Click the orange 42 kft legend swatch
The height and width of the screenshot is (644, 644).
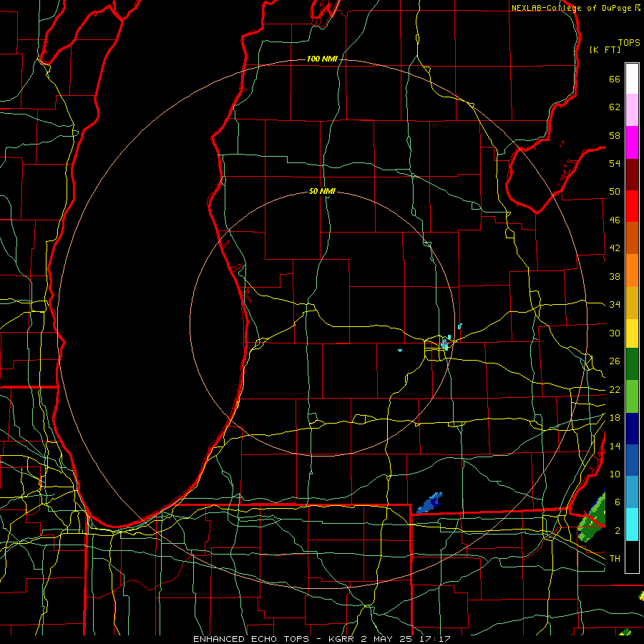click(x=632, y=270)
